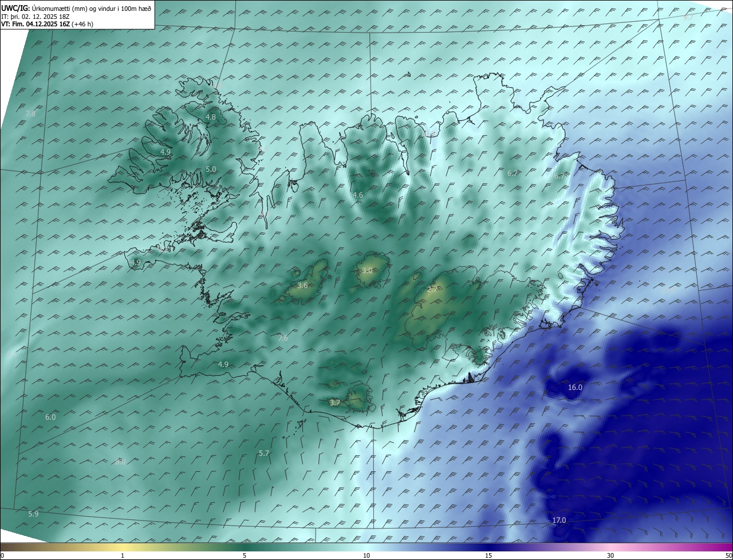The image size is (733, 560).
Task: Click the 'IT: þri. 02. 12. 2025 18Z' line
Action: tap(35, 17)
